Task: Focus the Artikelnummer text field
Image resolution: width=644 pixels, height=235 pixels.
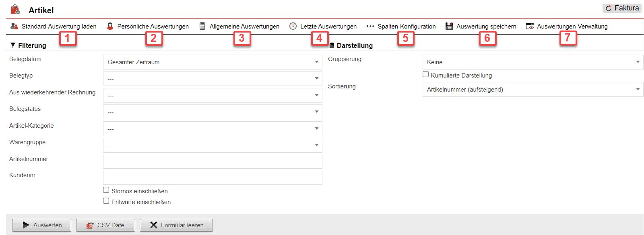Action: 213,161
